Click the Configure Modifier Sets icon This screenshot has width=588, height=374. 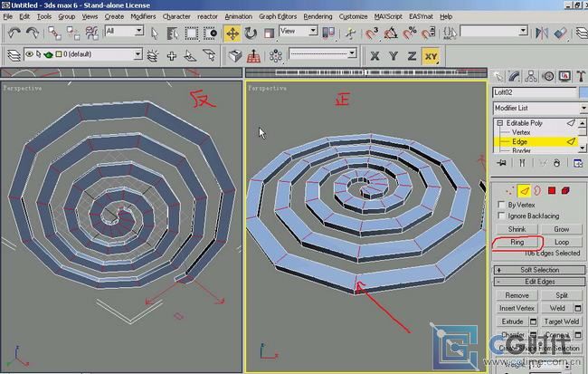point(578,163)
